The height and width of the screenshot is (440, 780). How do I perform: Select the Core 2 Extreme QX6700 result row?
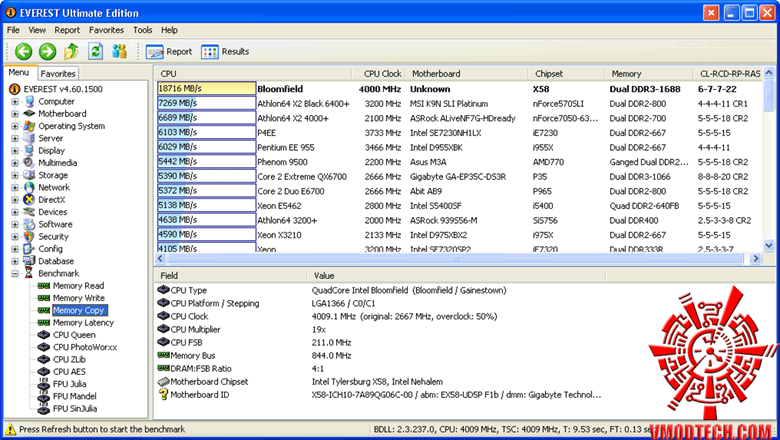[300, 175]
